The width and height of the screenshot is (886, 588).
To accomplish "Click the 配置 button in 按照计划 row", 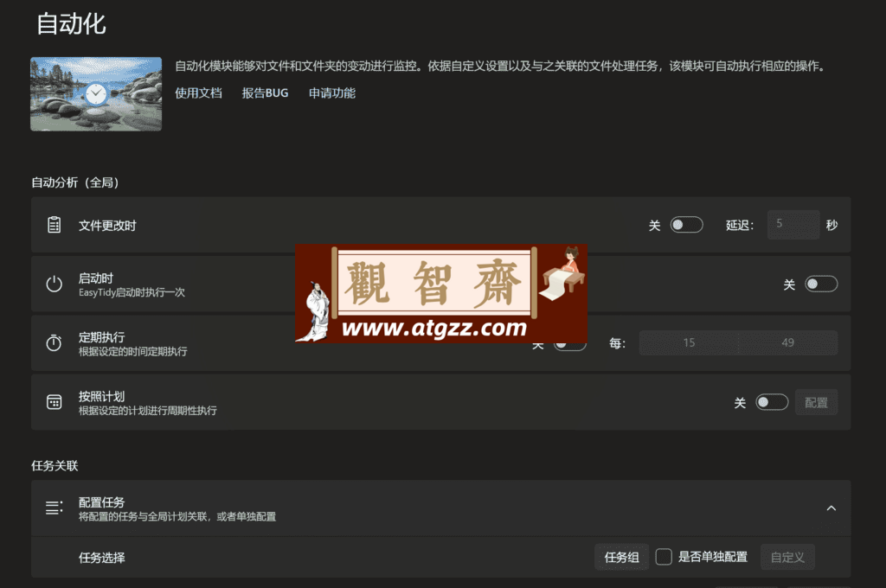I will tap(816, 402).
